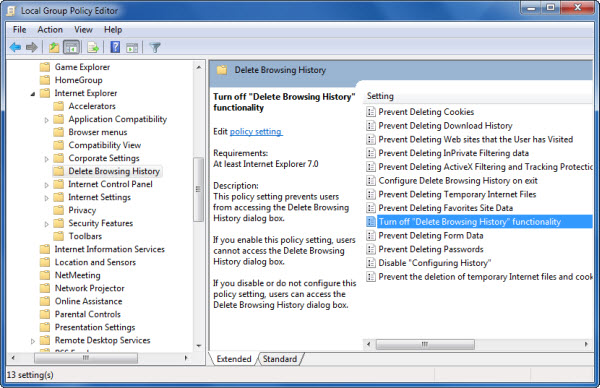
Task: Select 'Prevent Deleting InPrivate Filtering data' setting
Action: (453, 153)
